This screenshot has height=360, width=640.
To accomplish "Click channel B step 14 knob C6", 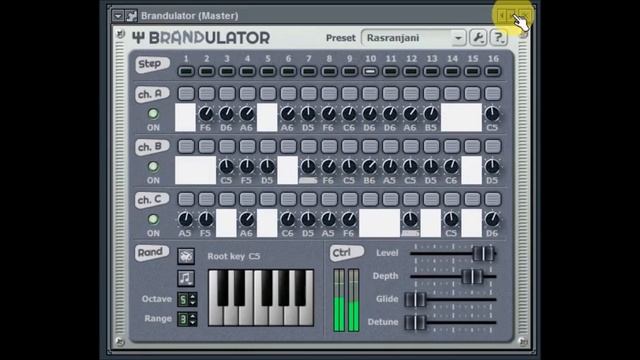I will click(x=451, y=167).
